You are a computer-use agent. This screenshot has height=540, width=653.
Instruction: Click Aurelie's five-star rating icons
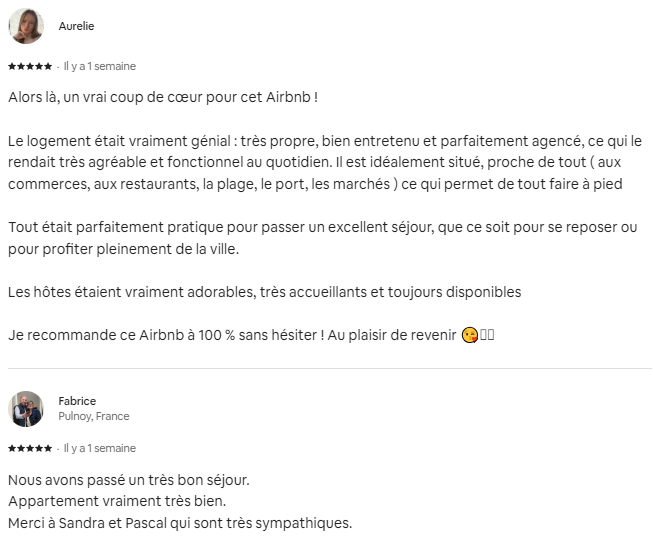30,66
